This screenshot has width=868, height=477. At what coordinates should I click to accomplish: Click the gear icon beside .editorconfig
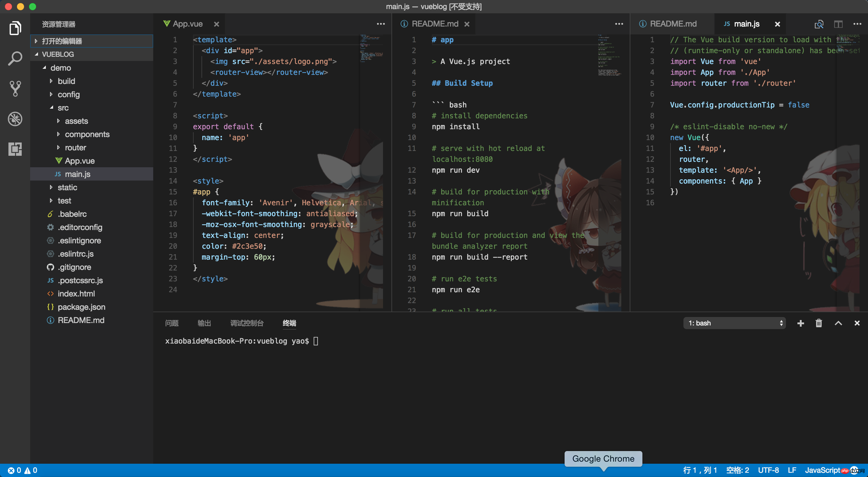(x=51, y=227)
